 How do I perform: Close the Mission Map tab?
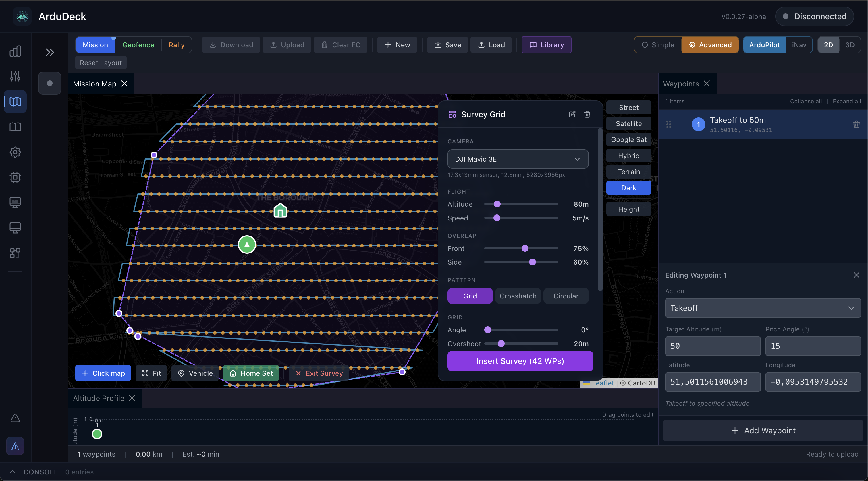tap(124, 84)
